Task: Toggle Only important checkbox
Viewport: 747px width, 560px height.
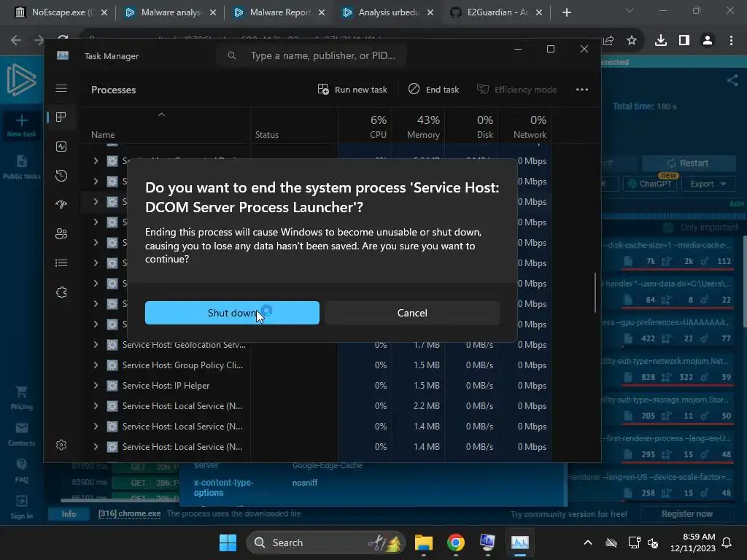Action: (x=668, y=227)
